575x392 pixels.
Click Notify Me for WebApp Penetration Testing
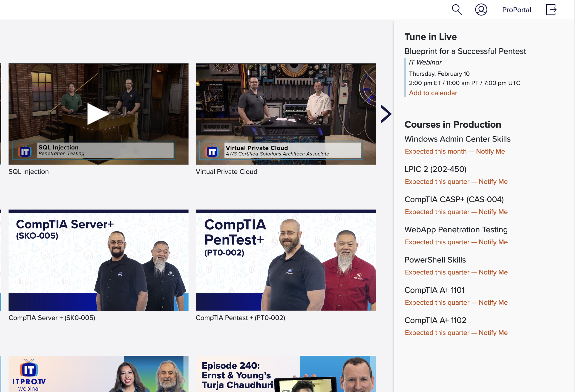493,242
